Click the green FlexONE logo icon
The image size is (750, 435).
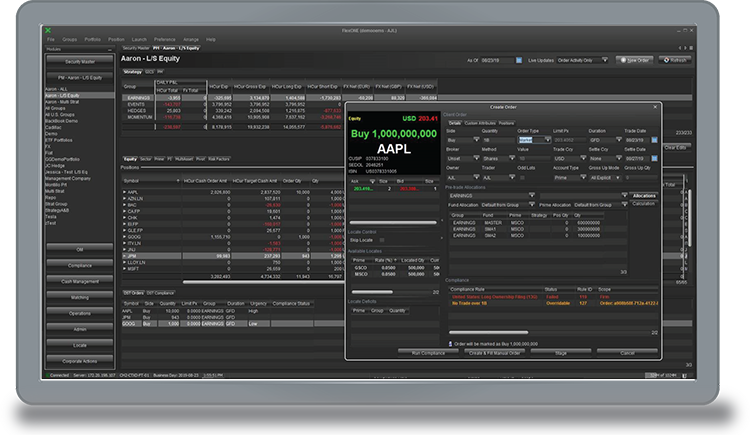pos(48,30)
